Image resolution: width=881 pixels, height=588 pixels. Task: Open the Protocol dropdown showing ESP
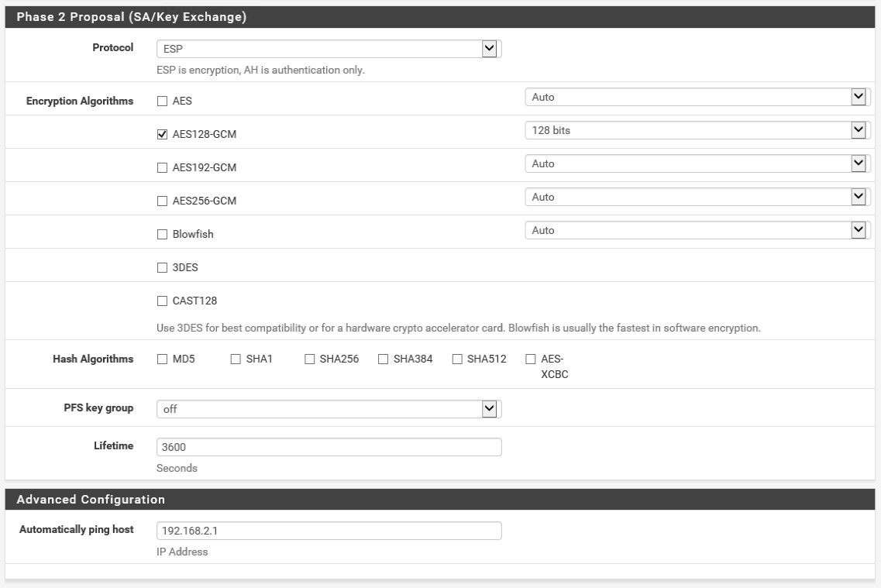[329, 50]
